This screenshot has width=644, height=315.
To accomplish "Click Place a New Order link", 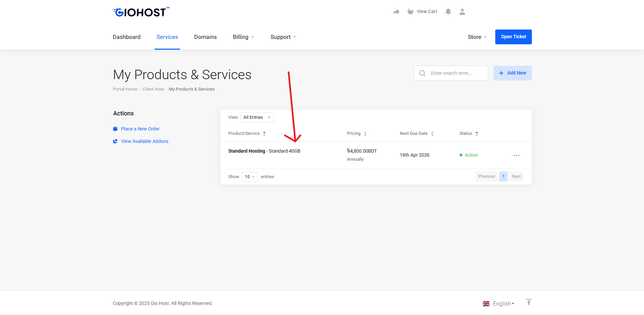I will tap(140, 129).
